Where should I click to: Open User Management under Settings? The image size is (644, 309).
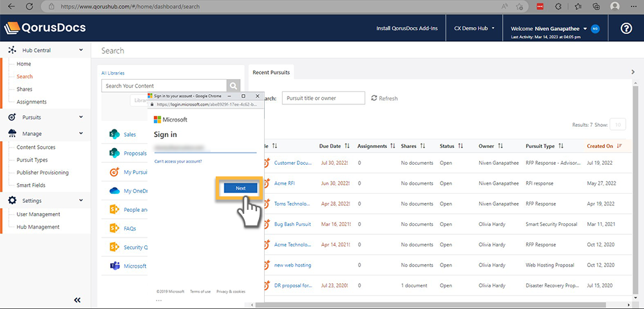38,214
